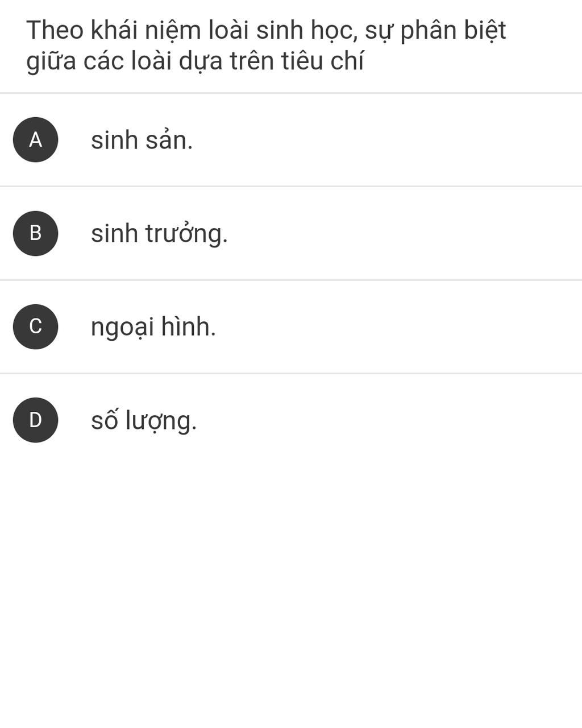Image resolution: width=582 pixels, height=728 pixels.
Task: Choose option A badge icon
Action: pyautogui.click(x=35, y=139)
